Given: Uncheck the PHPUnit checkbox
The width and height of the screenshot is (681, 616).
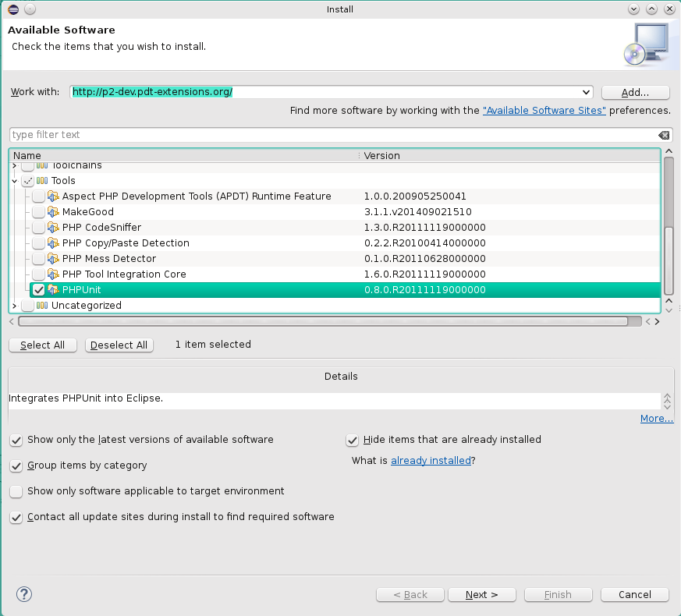Looking at the screenshot, I should click(x=38, y=290).
